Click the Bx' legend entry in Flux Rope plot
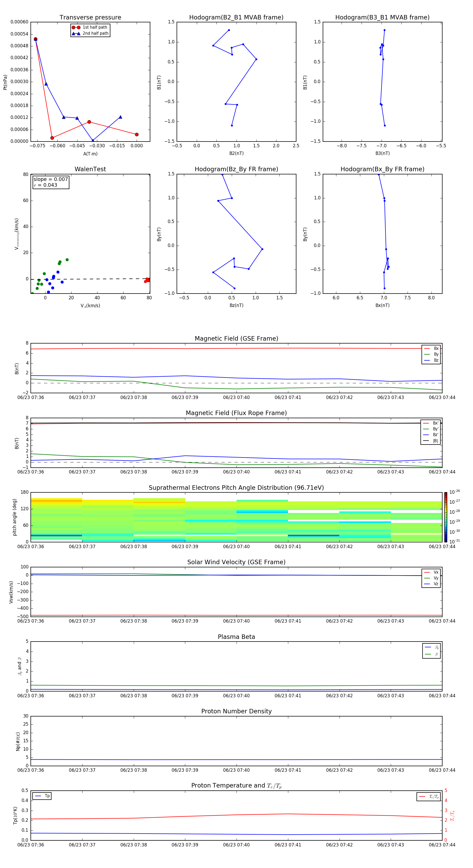This screenshot has width=473, height=868. (x=431, y=423)
